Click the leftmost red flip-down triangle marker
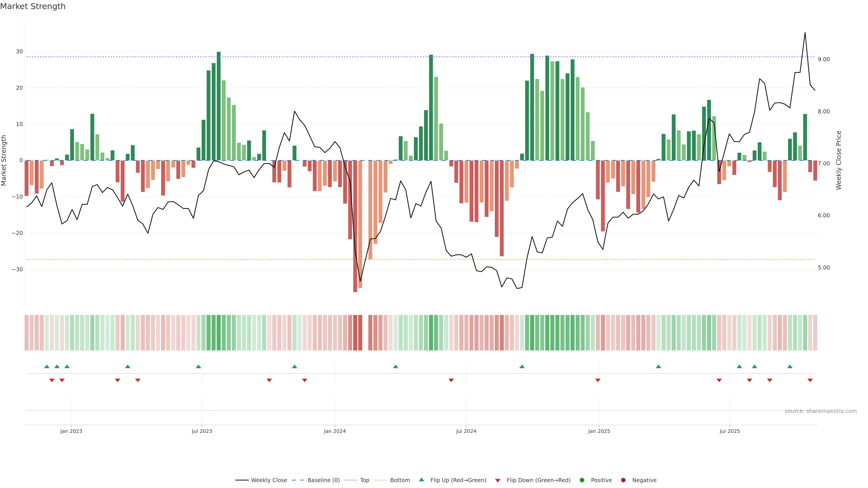The image size is (868, 488). (52, 380)
